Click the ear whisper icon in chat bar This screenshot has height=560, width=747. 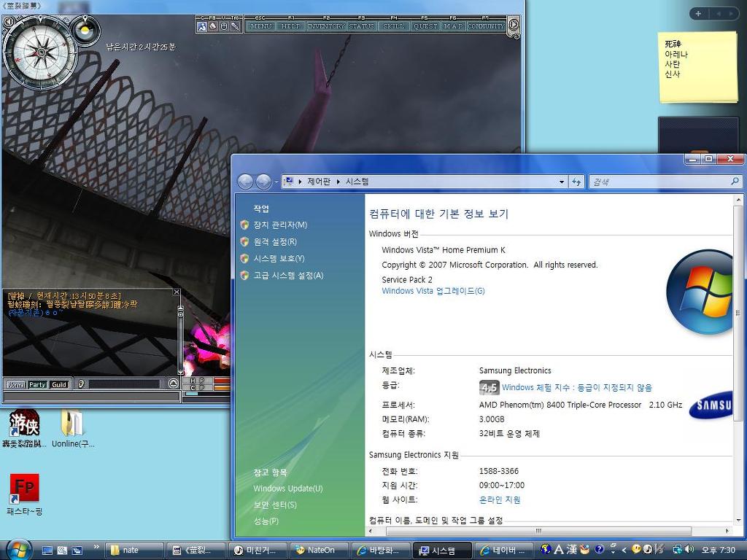pos(81,384)
